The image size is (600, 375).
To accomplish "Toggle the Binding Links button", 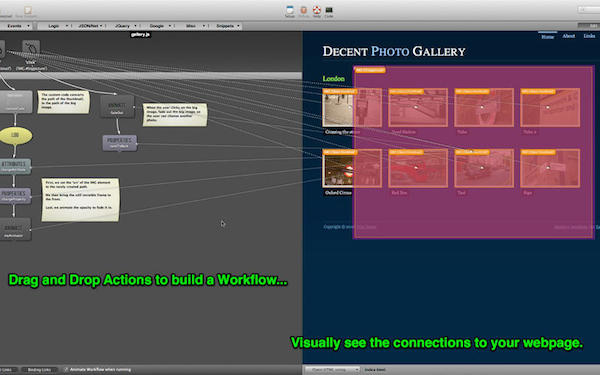I will (x=39, y=370).
